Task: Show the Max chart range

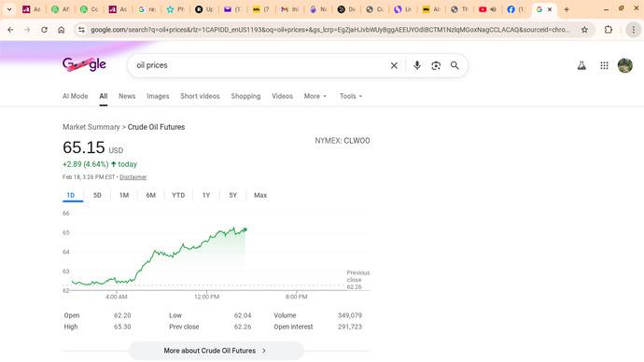Action: point(260,195)
